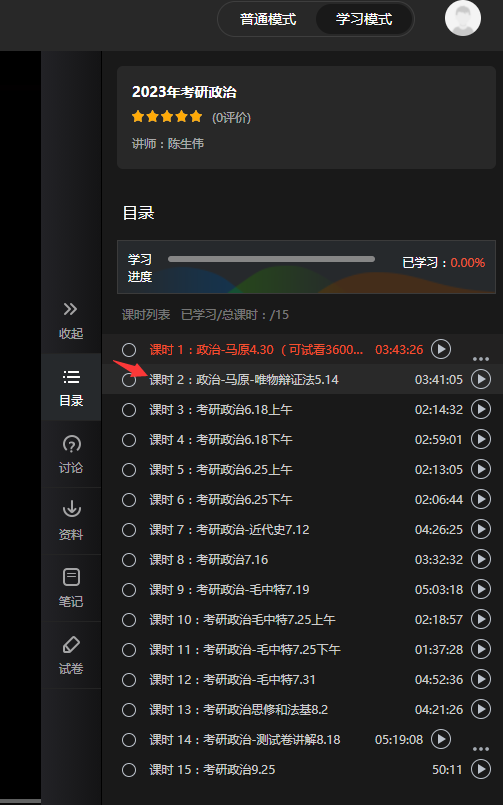Open more options dots for lesson 1
This screenshot has width=503, height=805.
click(480, 359)
